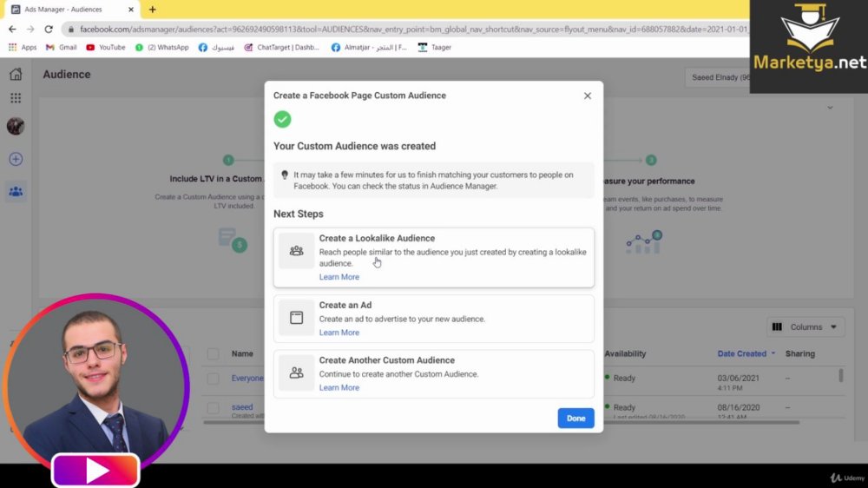The width and height of the screenshot is (868, 488).
Task: Select the Ads Manager - Audiences tab
Action: [72, 10]
